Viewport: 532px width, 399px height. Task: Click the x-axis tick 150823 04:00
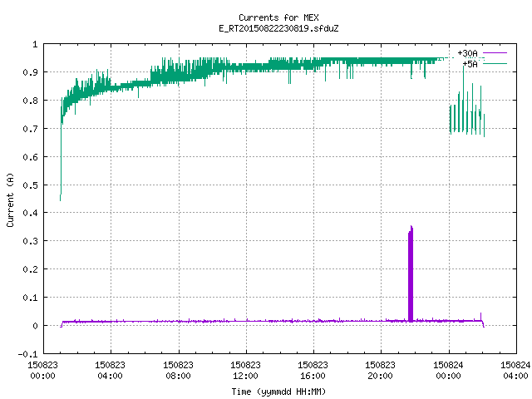pyautogui.click(x=111, y=371)
